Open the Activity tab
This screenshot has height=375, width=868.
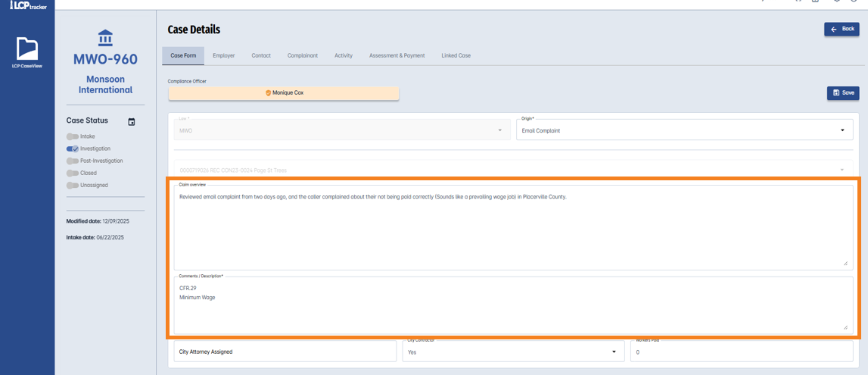click(344, 55)
